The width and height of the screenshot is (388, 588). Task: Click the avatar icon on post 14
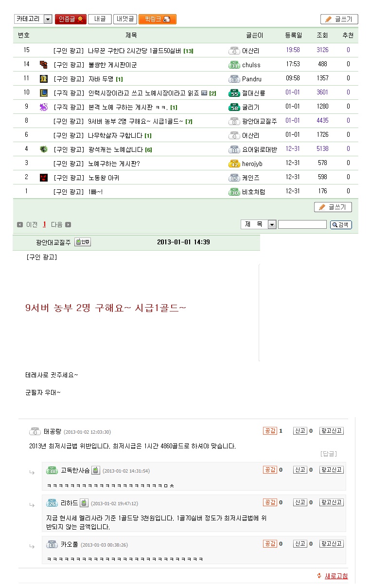click(43, 64)
